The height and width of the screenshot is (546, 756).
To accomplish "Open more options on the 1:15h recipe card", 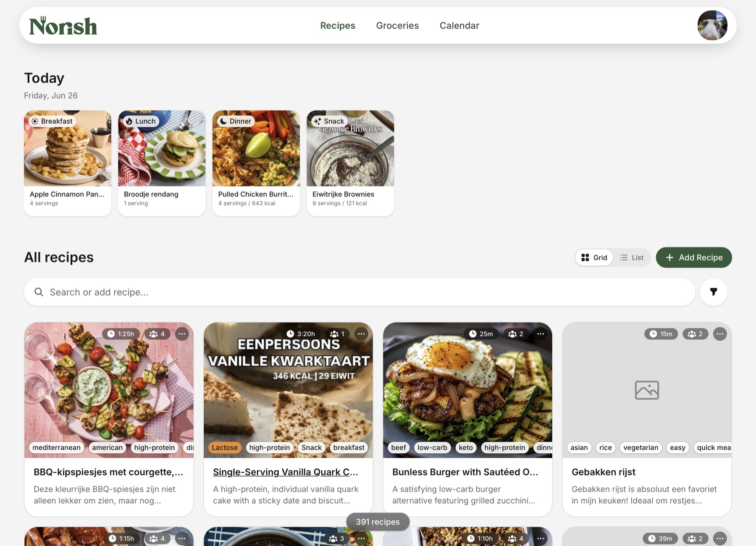I will click(x=182, y=538).
